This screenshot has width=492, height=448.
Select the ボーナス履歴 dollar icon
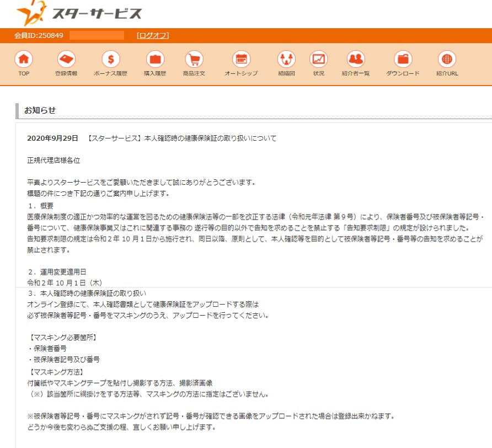pos(110,59)
